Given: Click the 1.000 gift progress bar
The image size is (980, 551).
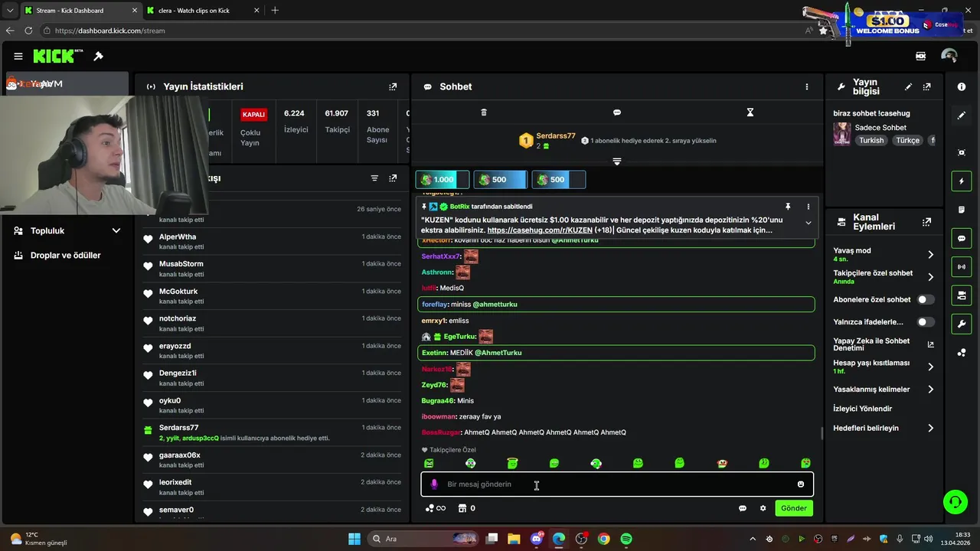Looking at the screenshot, I should click(x=442, y=179).
